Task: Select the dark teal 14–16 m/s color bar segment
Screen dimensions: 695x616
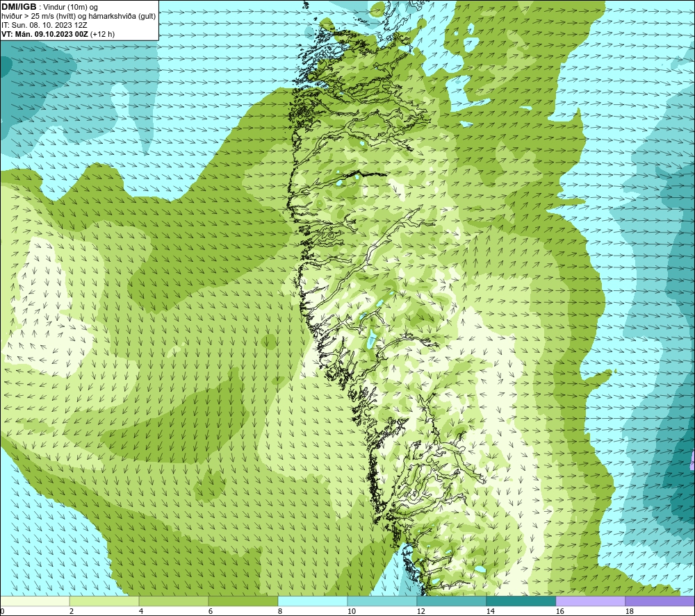Action: pyautogui.click(x=521, y=601)
